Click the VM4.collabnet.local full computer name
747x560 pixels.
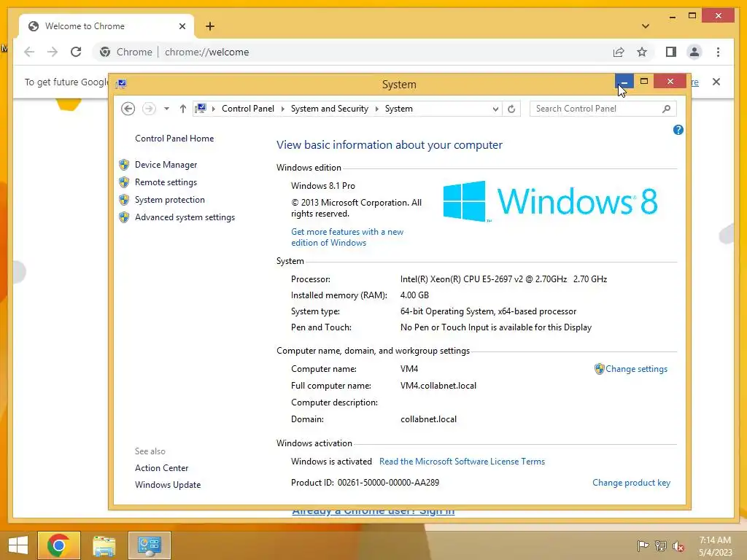click(x=438, y=386)
